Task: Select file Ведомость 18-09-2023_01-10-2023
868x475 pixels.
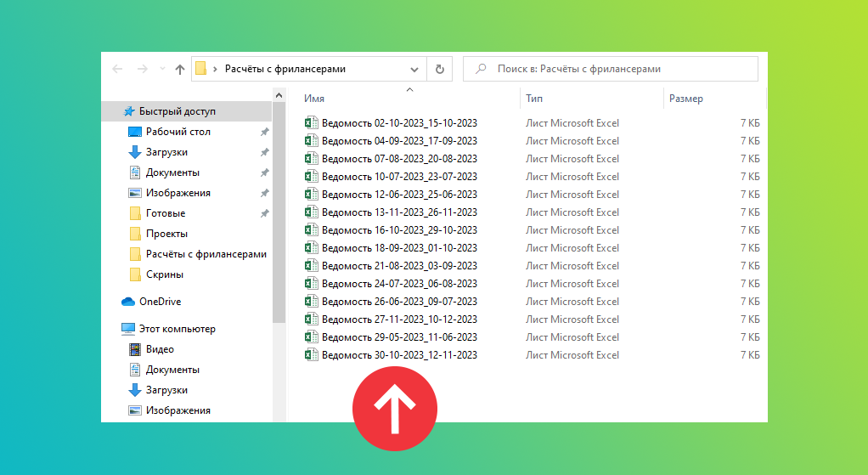Action: point(399,248)
